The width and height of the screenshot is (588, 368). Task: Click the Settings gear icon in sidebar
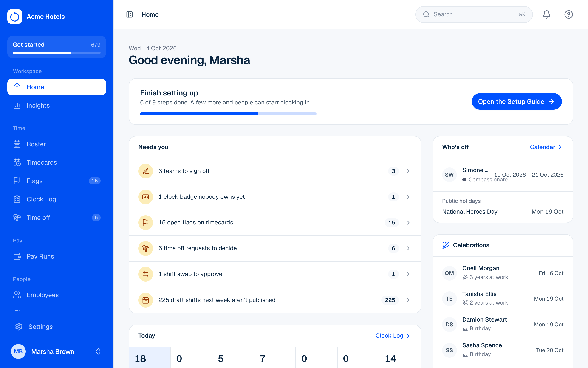[x=19, y=327]
